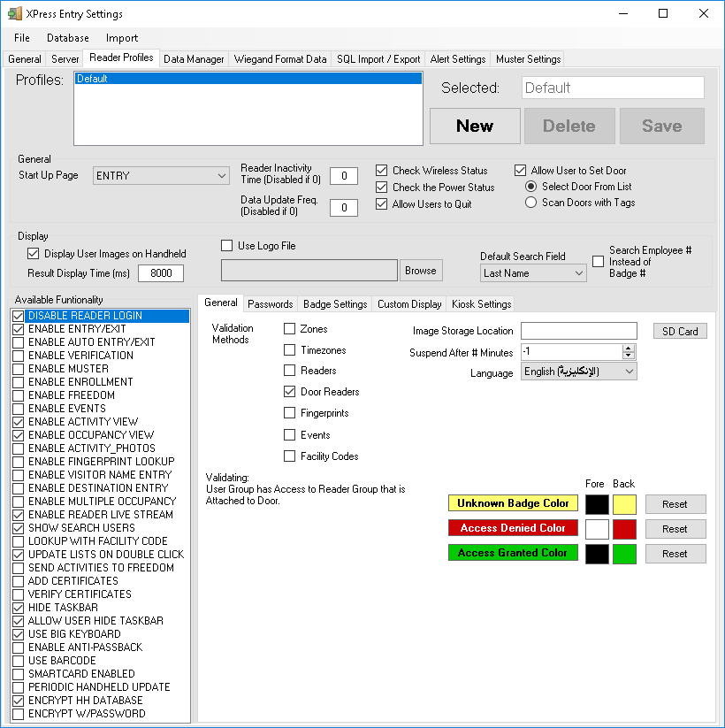Click the New profile button
Image resolution: width=725 pixels, height=728 pixels.
tap(475, 126)
